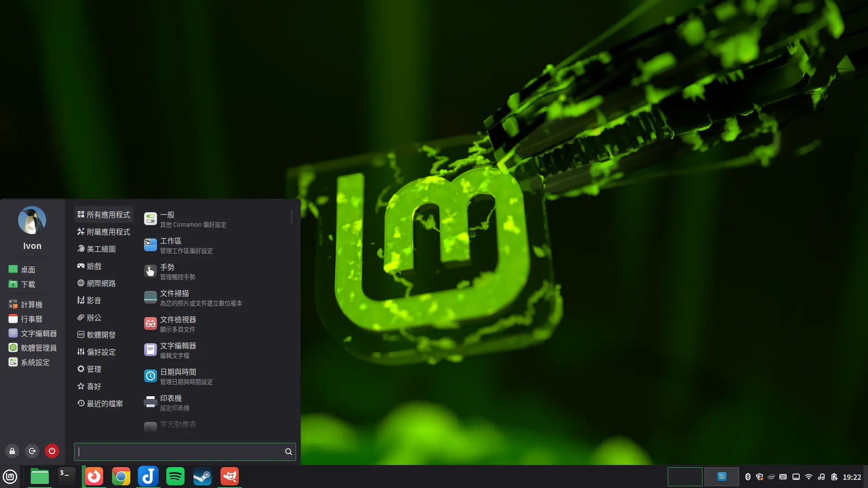Click the menu search input field

click(x=181, y=452)
